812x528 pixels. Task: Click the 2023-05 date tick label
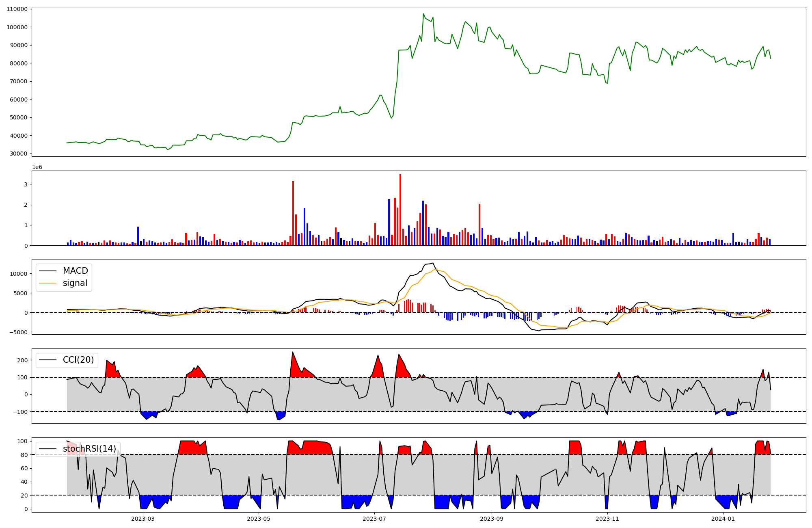click(259, 519)
